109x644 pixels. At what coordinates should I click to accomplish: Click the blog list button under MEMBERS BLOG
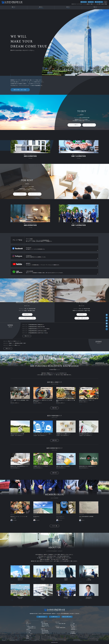[x=54, y=526]
